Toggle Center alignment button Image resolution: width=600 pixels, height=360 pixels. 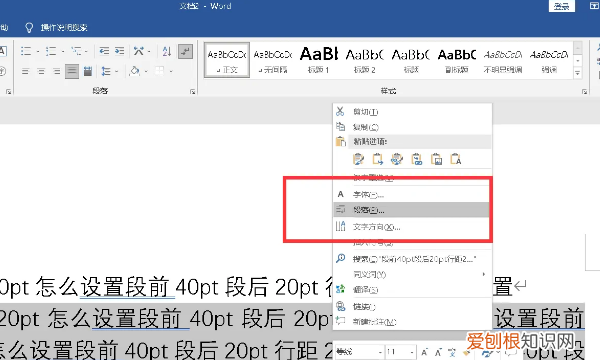(41, 71)
